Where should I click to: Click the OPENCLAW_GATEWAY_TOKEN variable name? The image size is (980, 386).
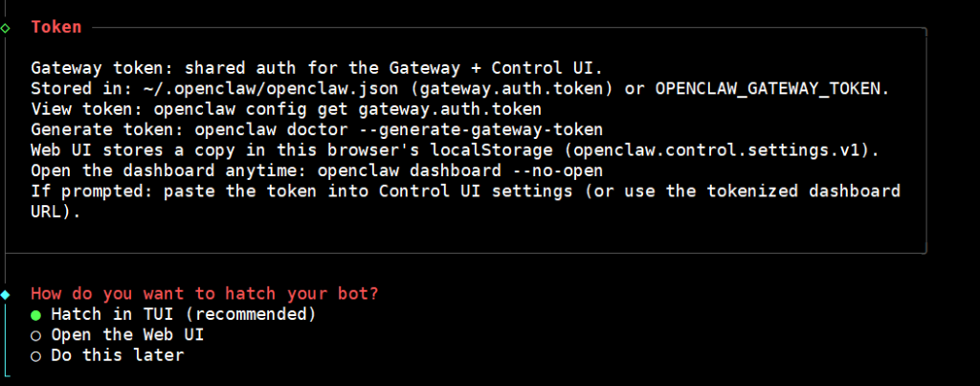[x=772, y=88]
